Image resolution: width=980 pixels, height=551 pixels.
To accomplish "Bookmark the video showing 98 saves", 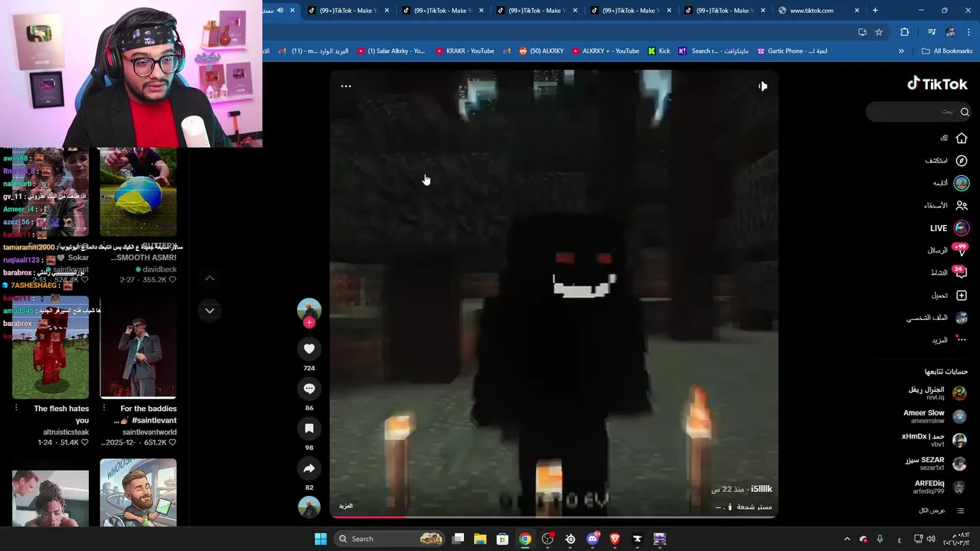I will (x=309, y=429).
